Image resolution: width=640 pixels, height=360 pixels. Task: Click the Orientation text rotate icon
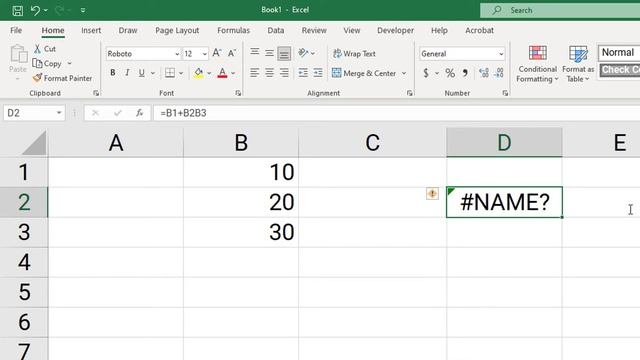click(x=304, y=53)
